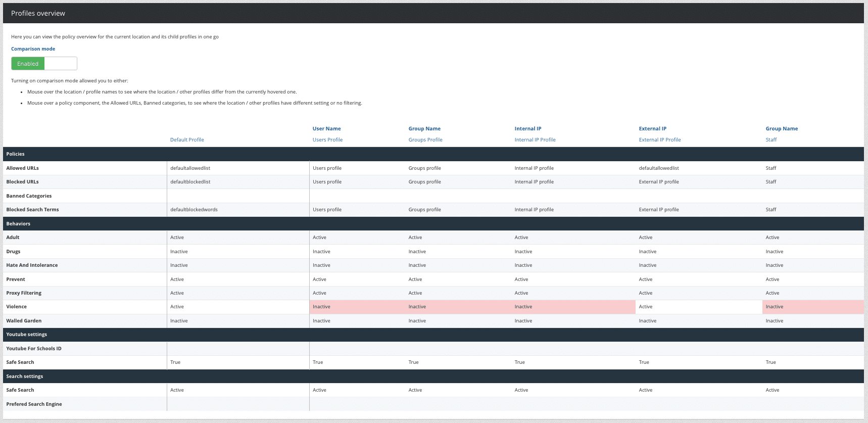This screenshot has height=423, width=868.
Task: Click the Walled Garden row label
Action: click(24, 321)
